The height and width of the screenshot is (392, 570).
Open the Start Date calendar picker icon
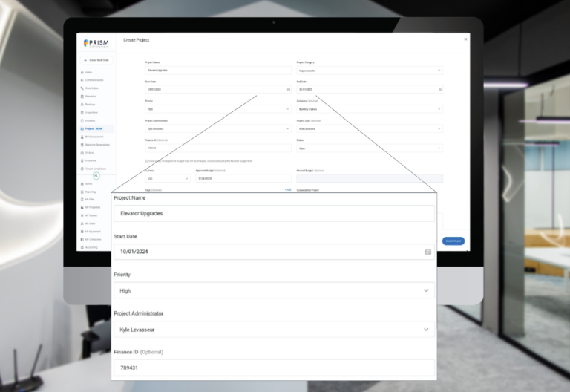point(289,89)
